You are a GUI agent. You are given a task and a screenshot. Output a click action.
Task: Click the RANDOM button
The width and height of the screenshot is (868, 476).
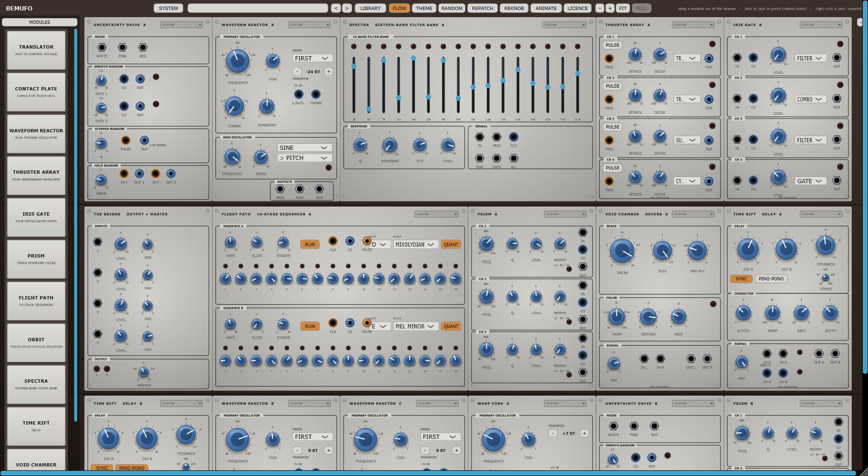452,8
